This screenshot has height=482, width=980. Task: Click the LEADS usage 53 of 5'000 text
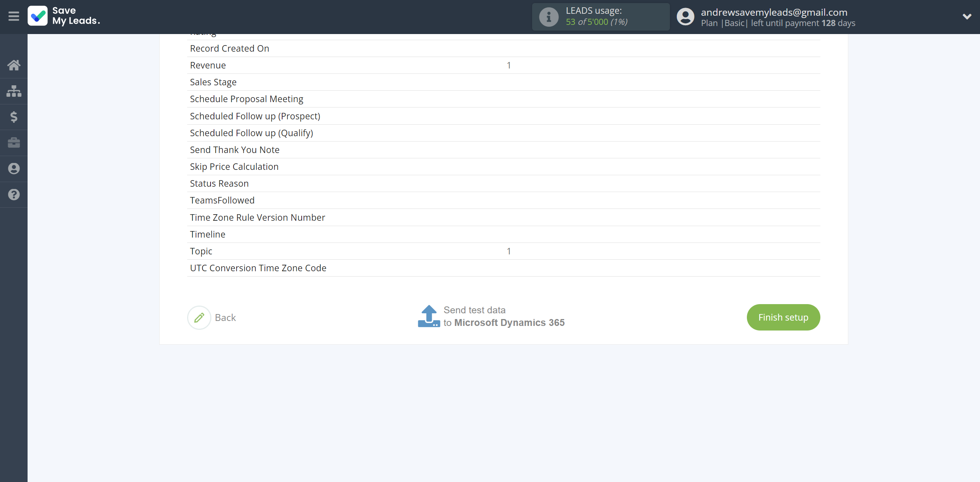coord(596,22)
